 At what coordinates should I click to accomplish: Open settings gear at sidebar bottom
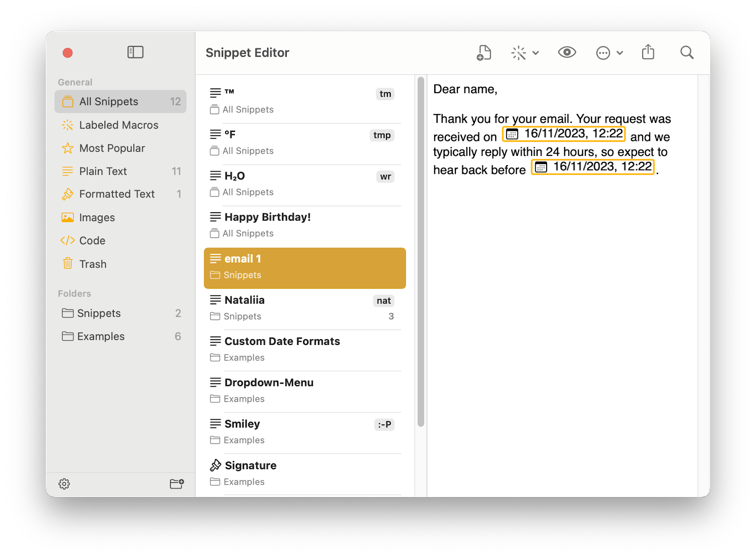(64, 484)
